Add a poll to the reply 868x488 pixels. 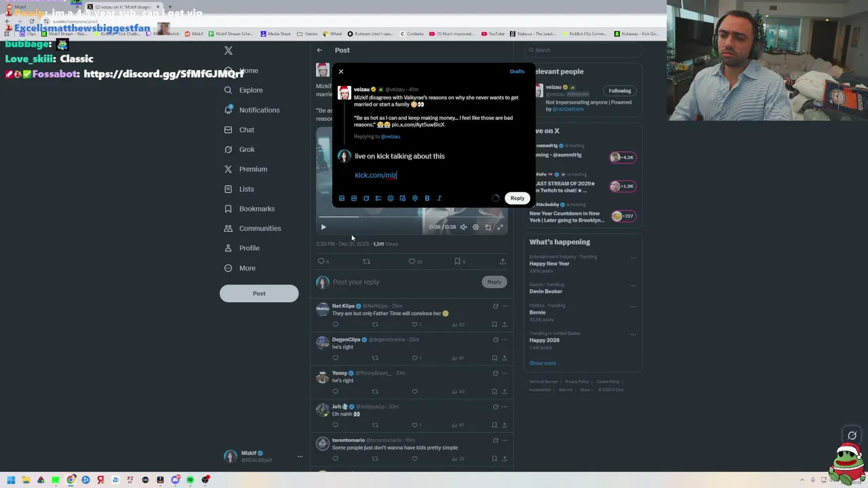(378, 199)
